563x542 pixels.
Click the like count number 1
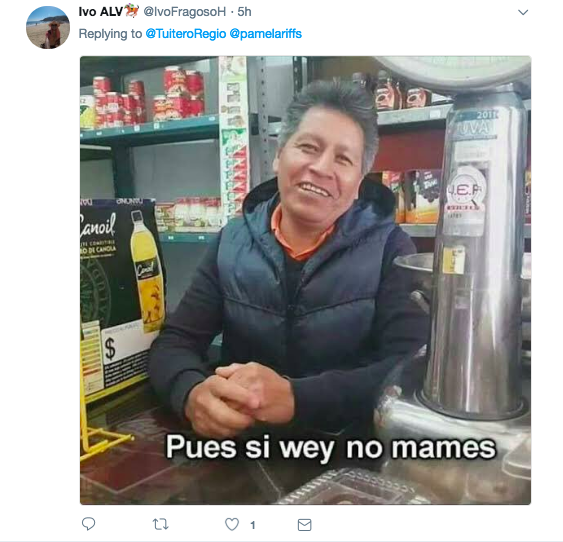(253, 525)
